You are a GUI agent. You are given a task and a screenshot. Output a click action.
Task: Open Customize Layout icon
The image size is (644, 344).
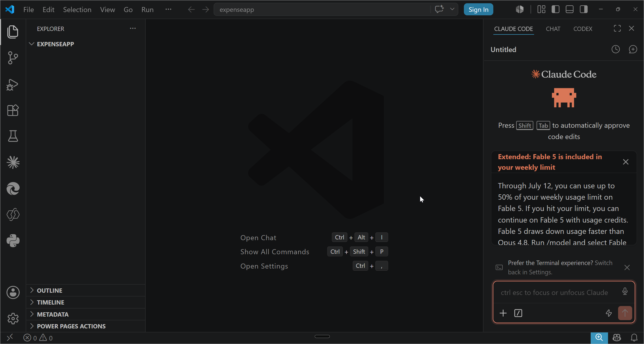541,10
